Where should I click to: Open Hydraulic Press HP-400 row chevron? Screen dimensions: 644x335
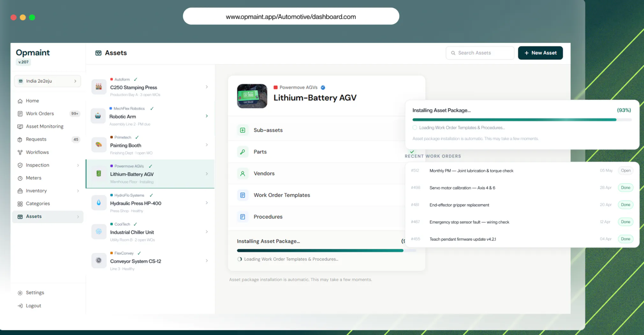(207, 203)
